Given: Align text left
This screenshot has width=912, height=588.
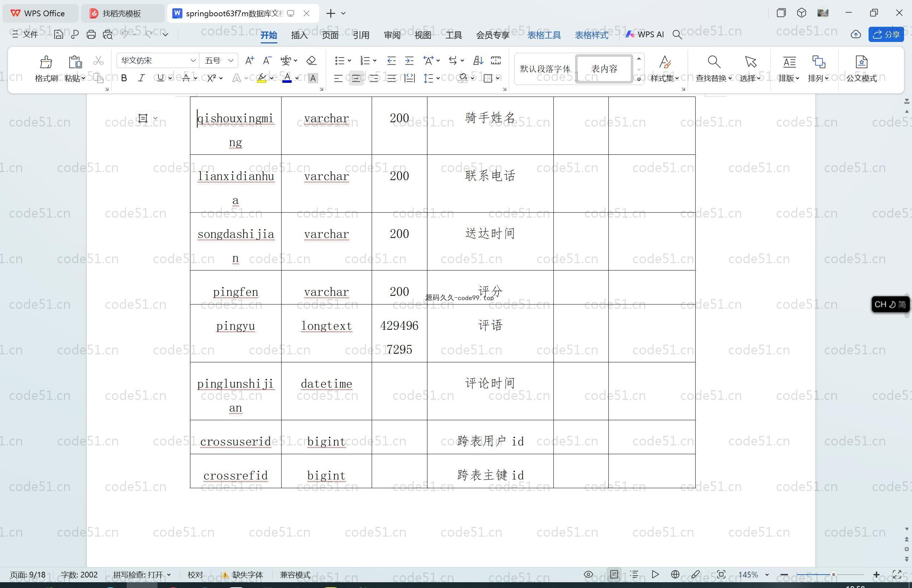Looking at the screenshot, I should [338, 78].
